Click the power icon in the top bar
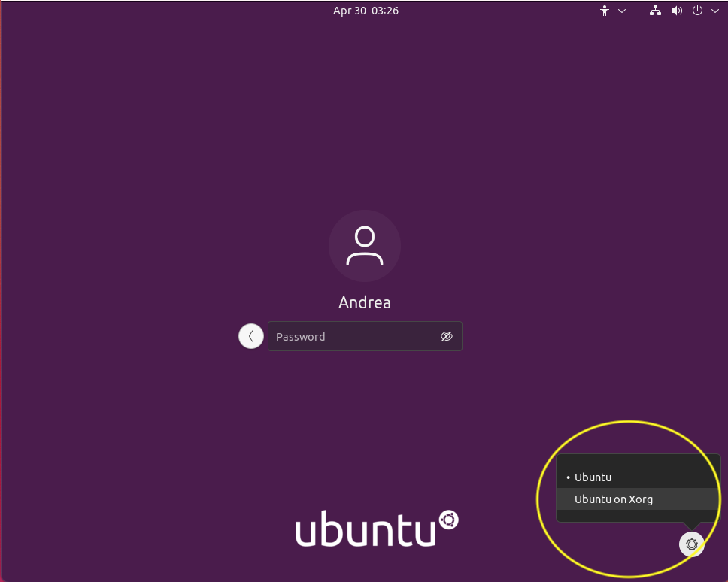 pyautogui.click(x=696, y=11)
